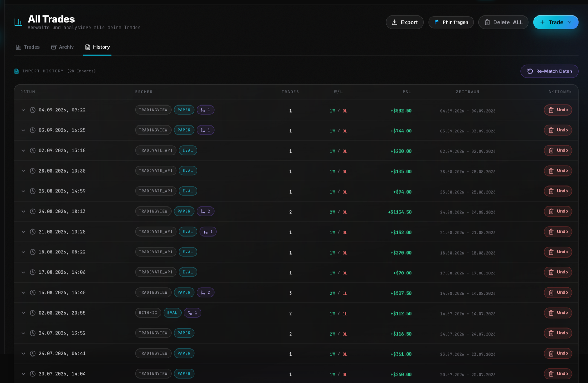Expand the 25.08.2026, 14:59 import row
This screenshot has height=383, width=588.
24,191
